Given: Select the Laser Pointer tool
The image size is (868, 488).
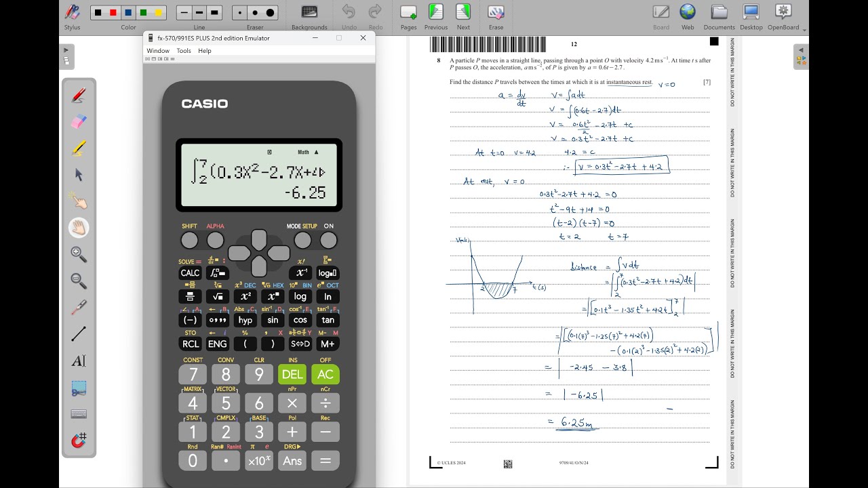Looking at the screenshot, I should pos(79,307).
